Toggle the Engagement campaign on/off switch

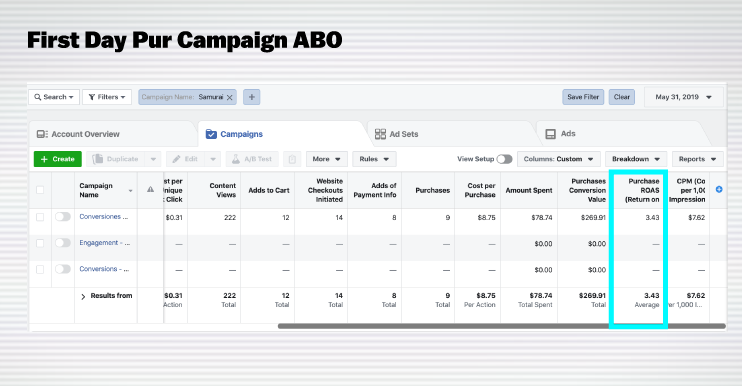[62, 243]
